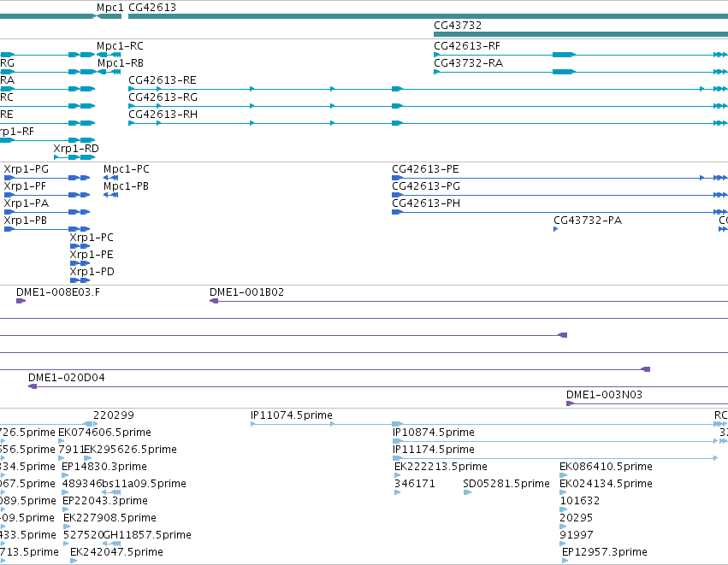Select transcript CG42613-RF label
The width and height of the screenshot is (728, 565).
pos(467,46)
